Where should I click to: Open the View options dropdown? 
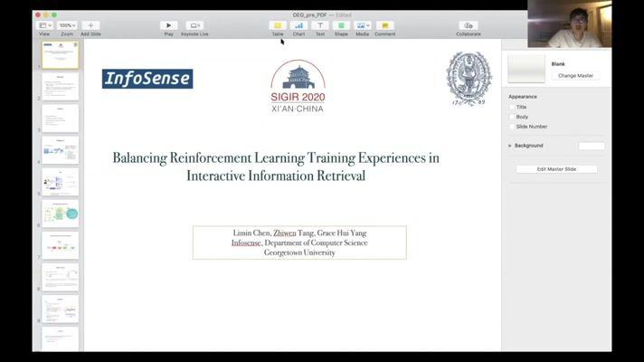tap(44, 25)
